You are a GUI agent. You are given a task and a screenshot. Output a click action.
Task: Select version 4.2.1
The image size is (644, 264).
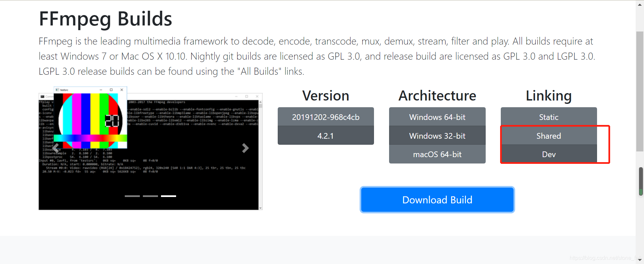pos(326,136)
